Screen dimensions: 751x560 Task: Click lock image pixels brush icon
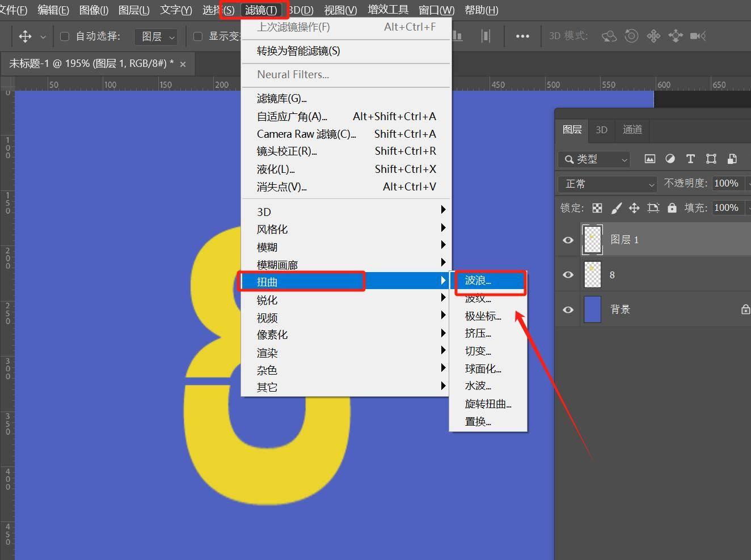coord(616,208)
